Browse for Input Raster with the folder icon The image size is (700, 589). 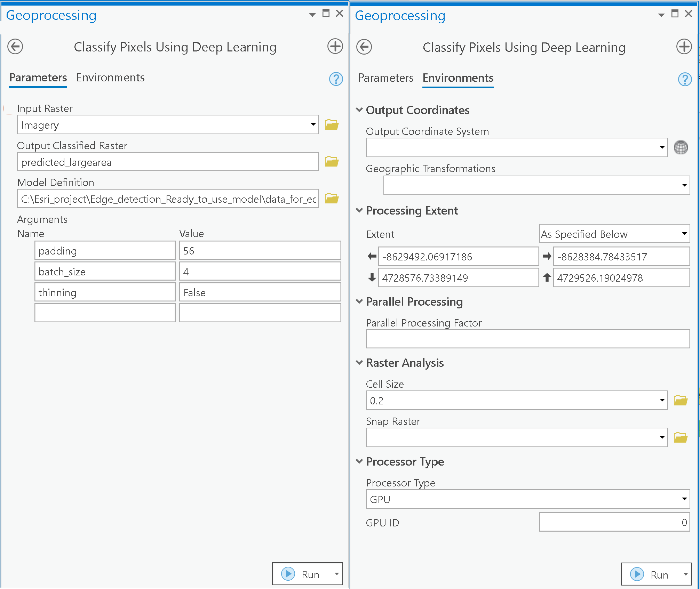tap(332, 124)
